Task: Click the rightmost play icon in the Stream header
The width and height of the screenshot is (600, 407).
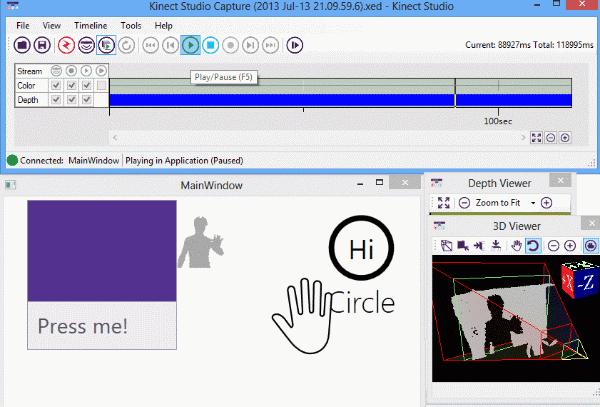Action: tap(101, 71)
